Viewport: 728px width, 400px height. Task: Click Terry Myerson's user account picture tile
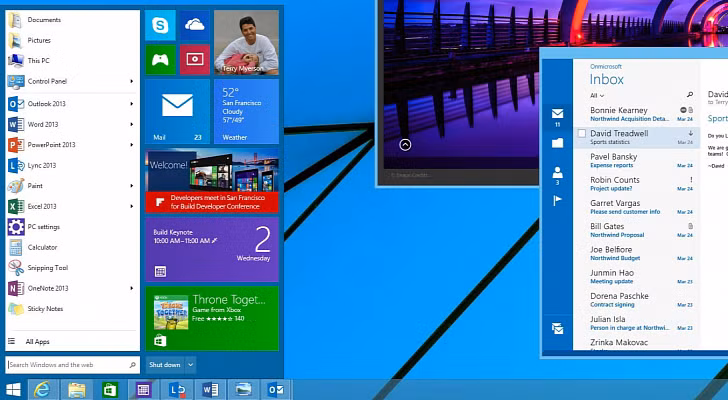coord(246,42)
